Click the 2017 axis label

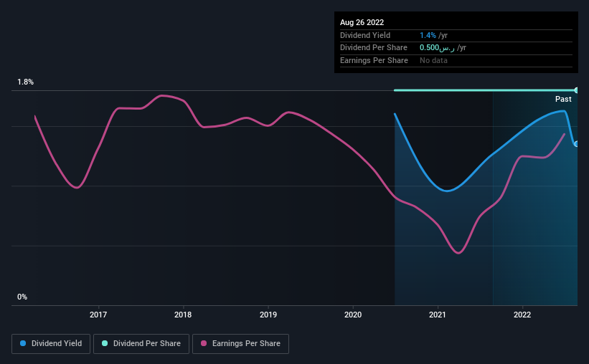[98, 315]
